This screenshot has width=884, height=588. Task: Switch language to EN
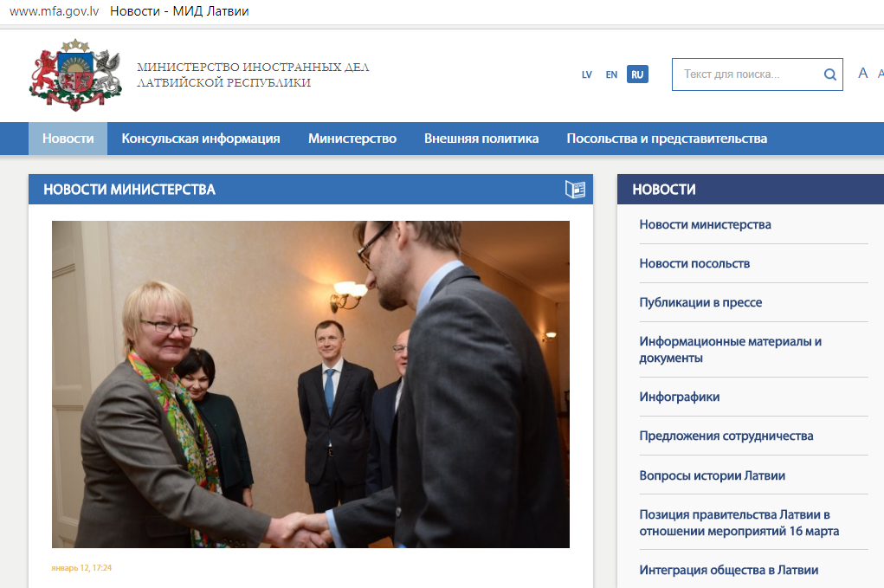(611, 74)
